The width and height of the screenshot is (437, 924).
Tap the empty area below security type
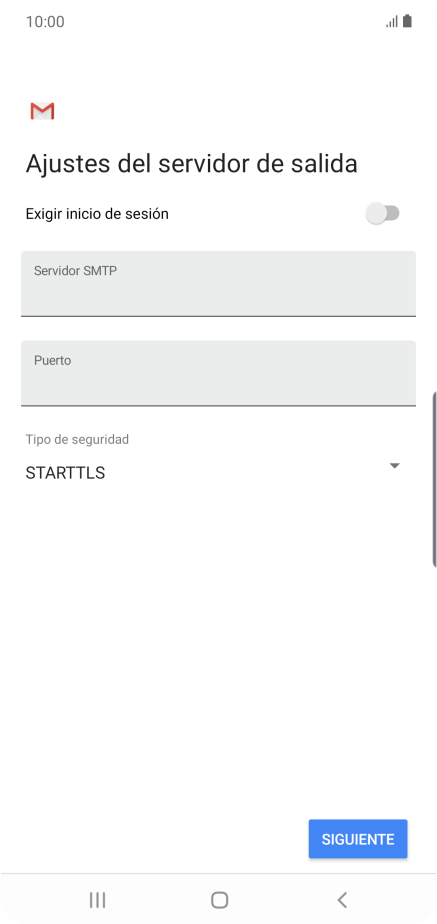click(218, 648)
